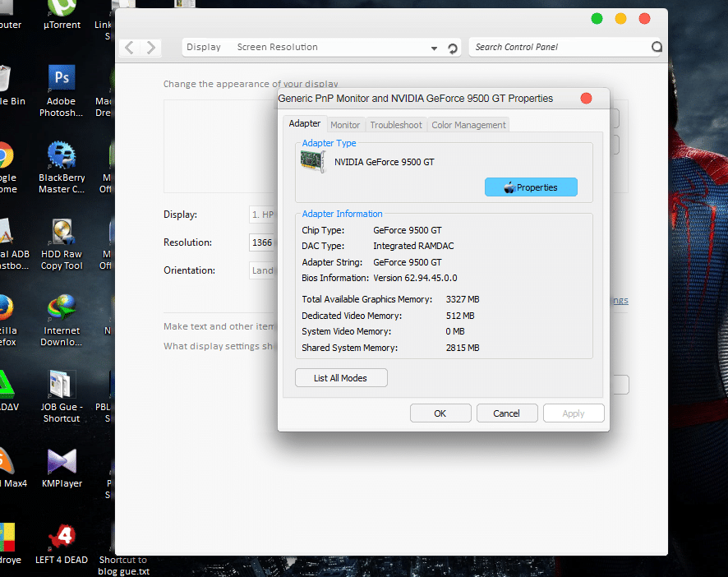
Task: Click the Display breadcrumb in address bar
Action: pyautogui.click(x=203, y=47)
